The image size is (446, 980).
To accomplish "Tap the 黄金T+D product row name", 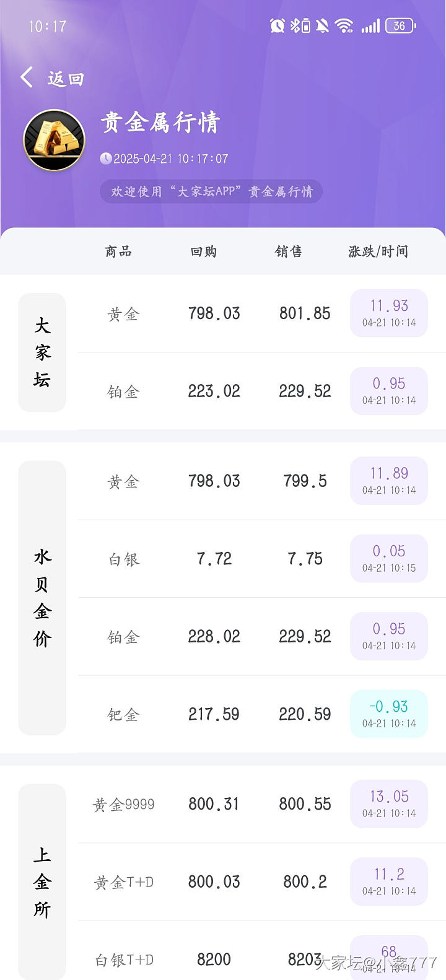I will coord(124,882).
